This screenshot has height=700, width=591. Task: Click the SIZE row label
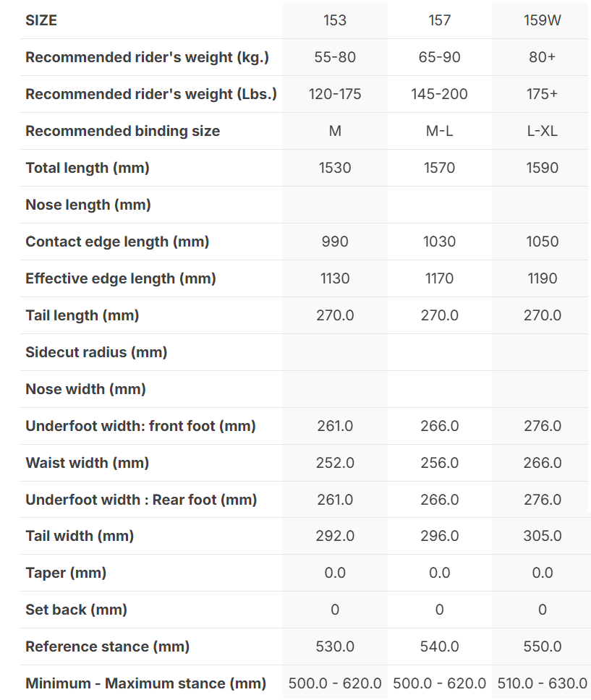click(x=41, y=20)
